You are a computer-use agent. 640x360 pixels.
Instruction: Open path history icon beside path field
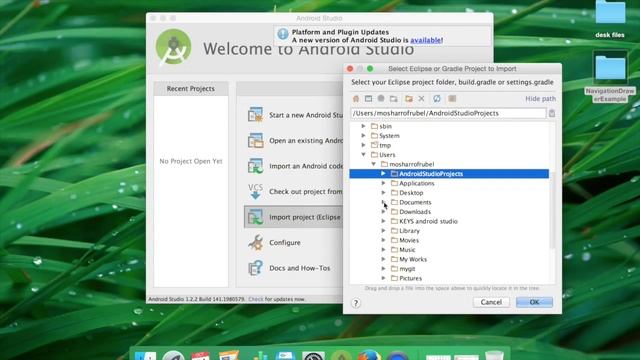point(552,113)
